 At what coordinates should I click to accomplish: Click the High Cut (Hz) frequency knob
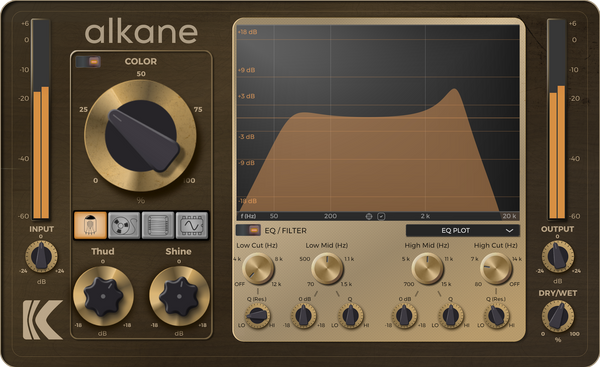[x=496, y=268]
